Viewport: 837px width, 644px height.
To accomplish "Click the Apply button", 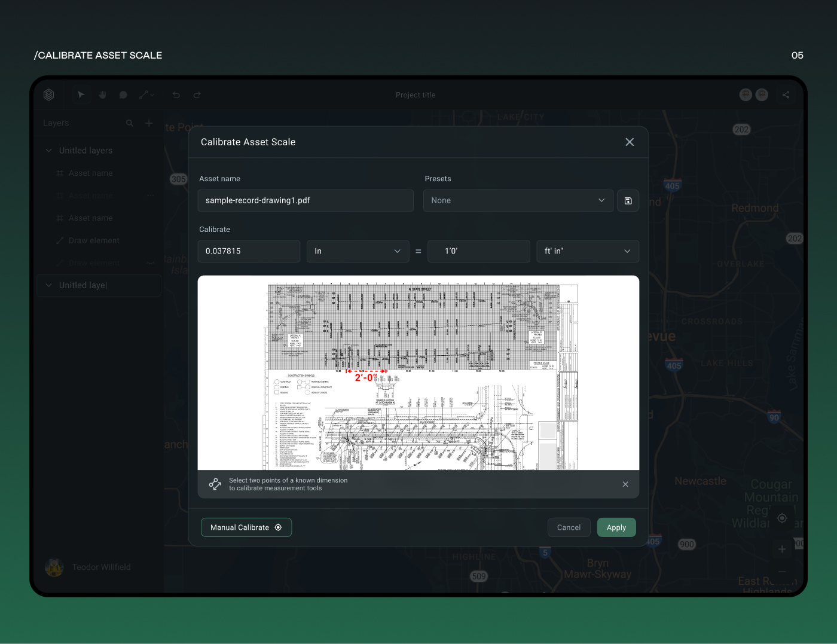I will click(x=616, y=527).
